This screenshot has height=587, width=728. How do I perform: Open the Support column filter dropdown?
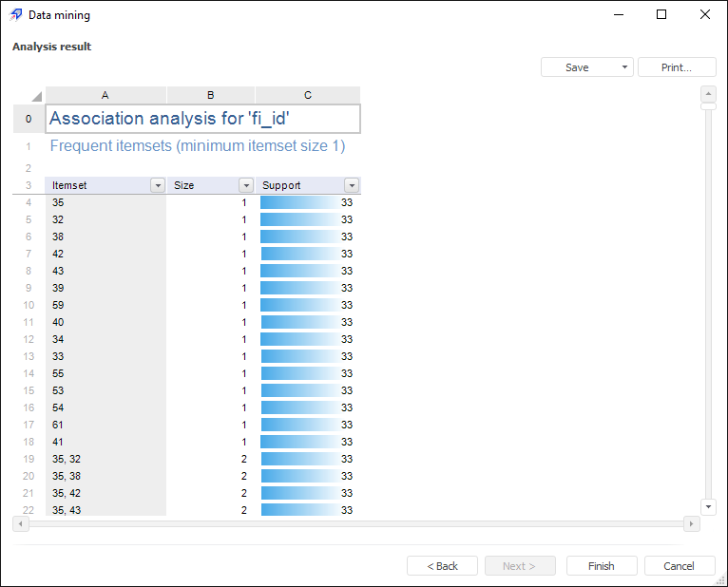click(x=352, y=185)
